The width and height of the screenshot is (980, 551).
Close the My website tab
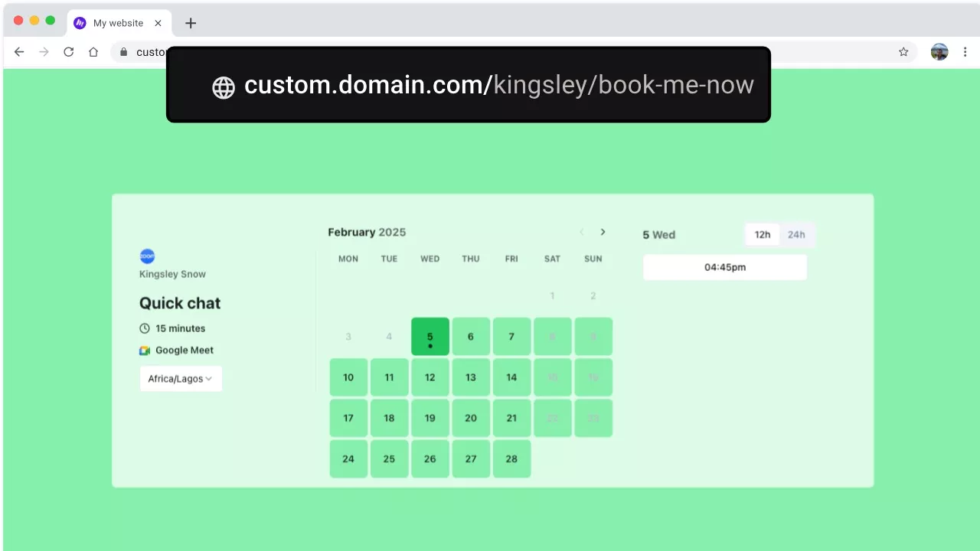pyautogui.click(x=158, y=23)
